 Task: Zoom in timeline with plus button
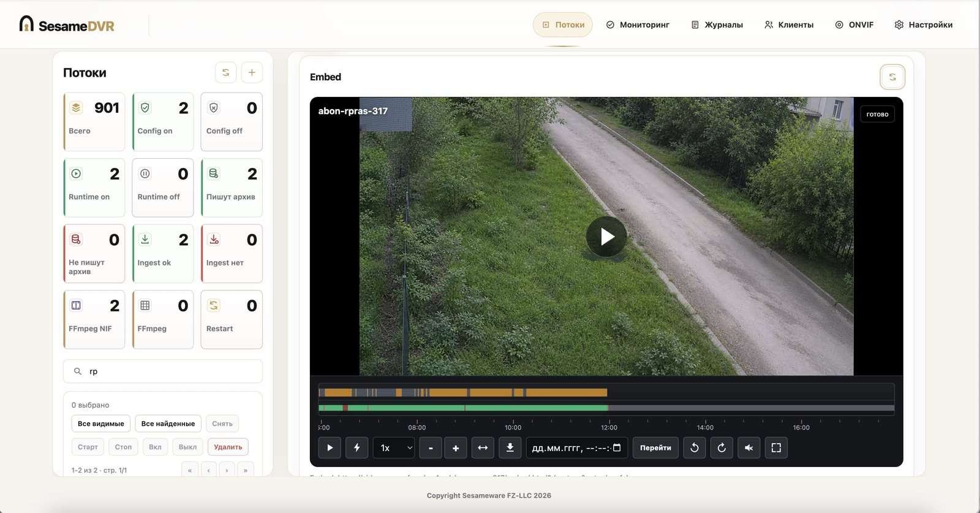(456, 448)
